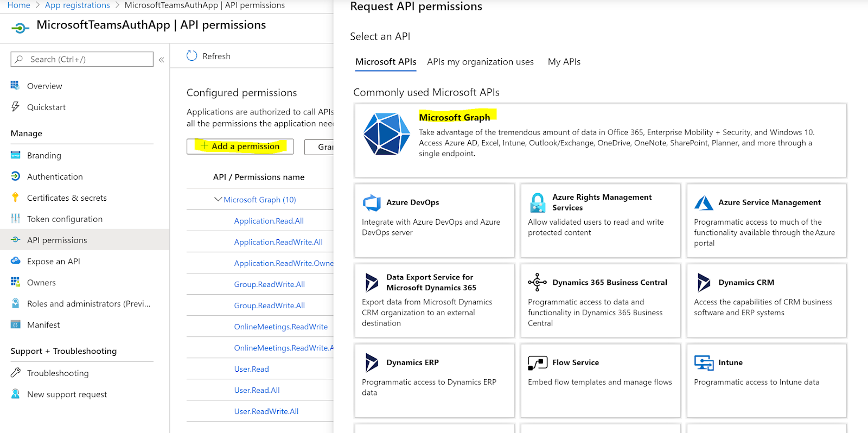The height and width of the screenshot is (433, 868).
Task: Open Certificates & secrets in sidebar
Action: pyautogui.click(x=67, y=198)
